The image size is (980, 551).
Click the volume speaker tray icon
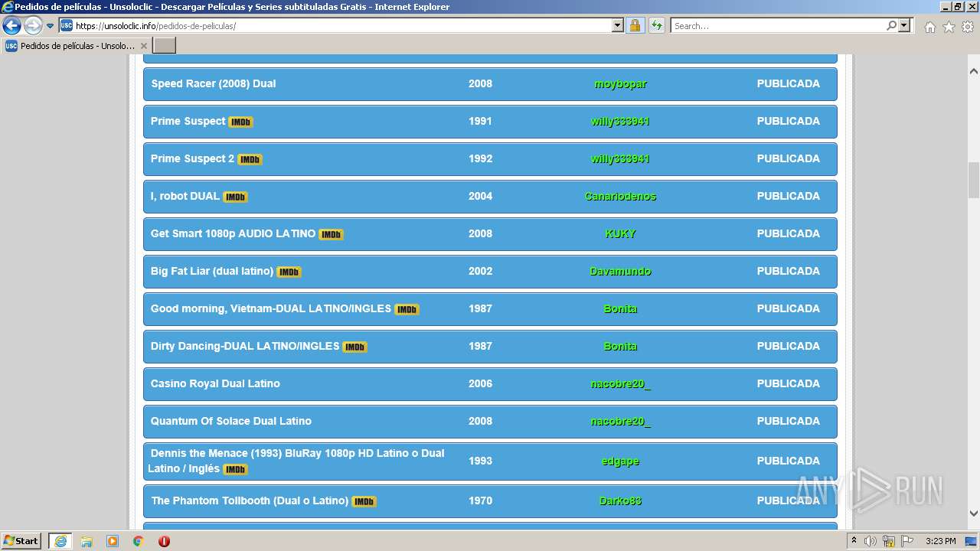pos(871,541)
